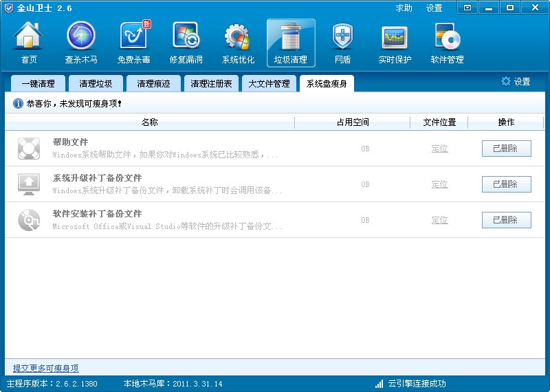Open the 提交更多可瘦身项 link
Screen dimensions: 550x392
[x=45, y=368]
